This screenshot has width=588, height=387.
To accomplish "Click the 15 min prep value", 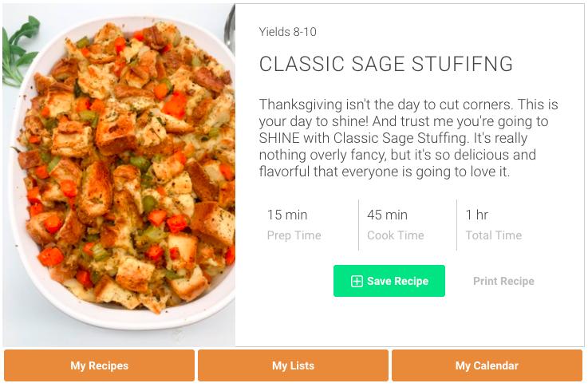I will coord(287,215).
